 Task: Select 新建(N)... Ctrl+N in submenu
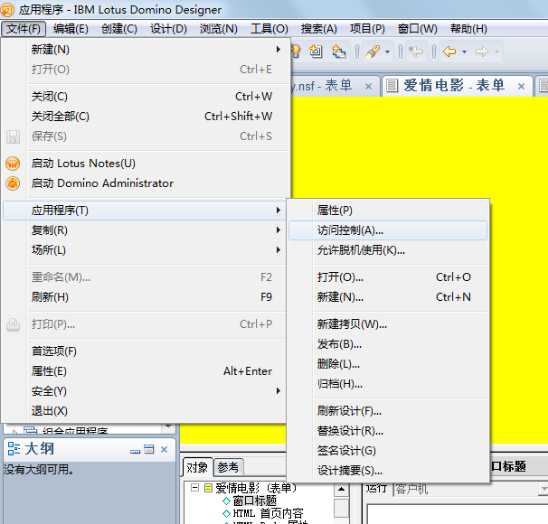[x=388, y=297]
